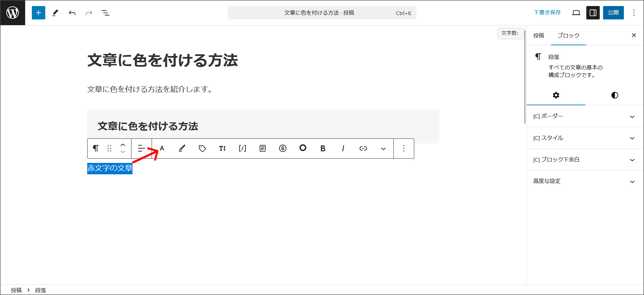The height and width of the screenshot is (295, 644).
Task: Insert a link on selected text
Action: point(363,148)
